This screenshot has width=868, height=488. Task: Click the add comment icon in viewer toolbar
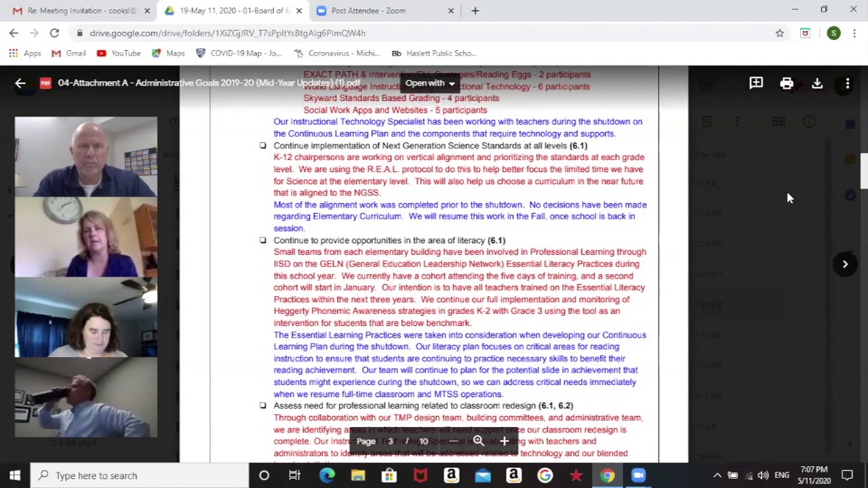coord(756,83)
